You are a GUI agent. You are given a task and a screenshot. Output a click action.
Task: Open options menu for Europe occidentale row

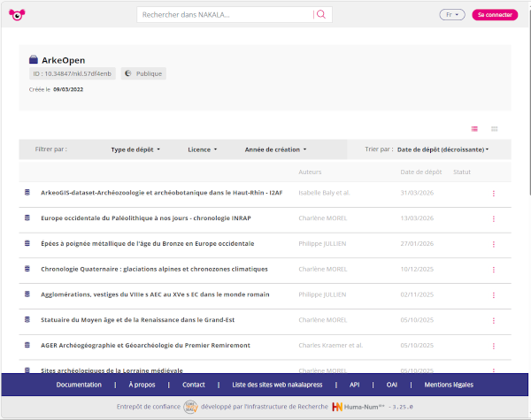coord(494,218)
